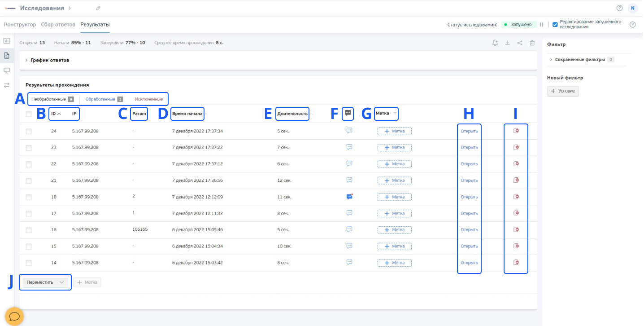Viewport: 644px width, 326px height.
Task: Select the document results sidebar icon
Action: [7, 56]
